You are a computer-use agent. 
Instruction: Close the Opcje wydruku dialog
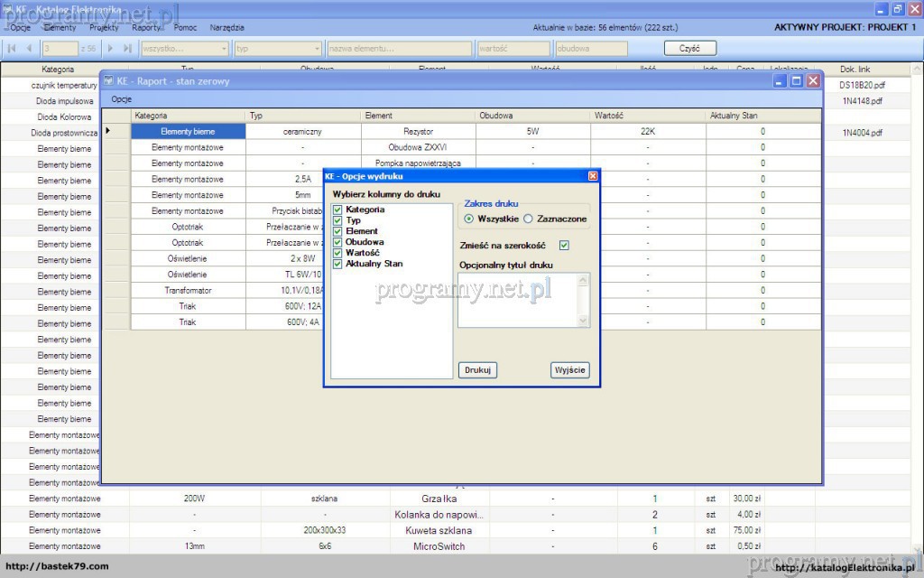click(x=593, y=176)
